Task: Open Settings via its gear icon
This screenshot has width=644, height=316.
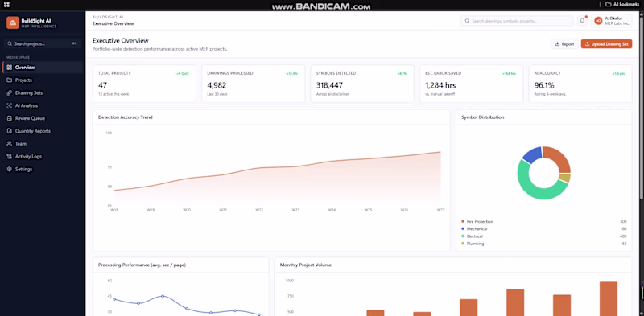Action: (10, 169)
